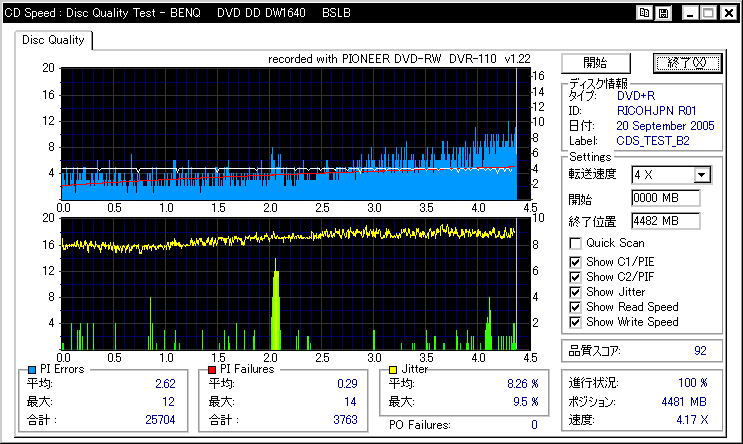This screenshot has height=444, width=743.
Task: Click the label CDS_TEST_B2 value
Action: [x=653, y=141]
